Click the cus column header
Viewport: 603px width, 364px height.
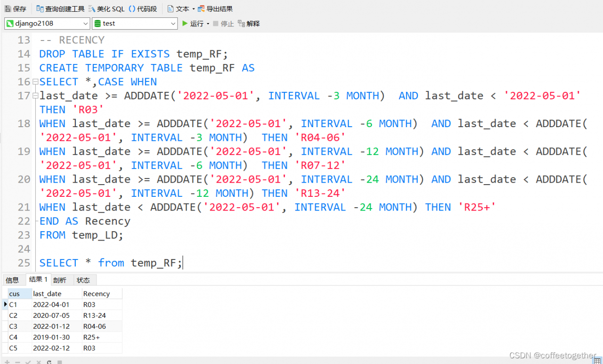pyautogui.click(x=20, y=293)
